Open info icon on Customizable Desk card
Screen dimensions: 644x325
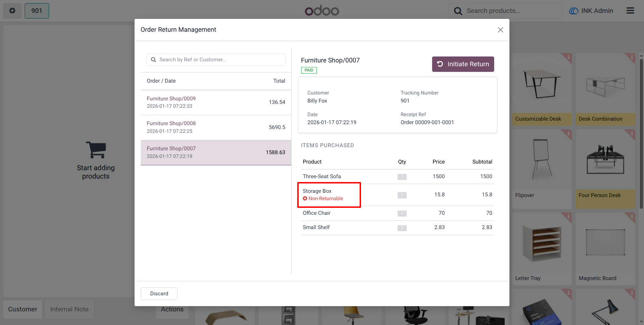(568, 57)
